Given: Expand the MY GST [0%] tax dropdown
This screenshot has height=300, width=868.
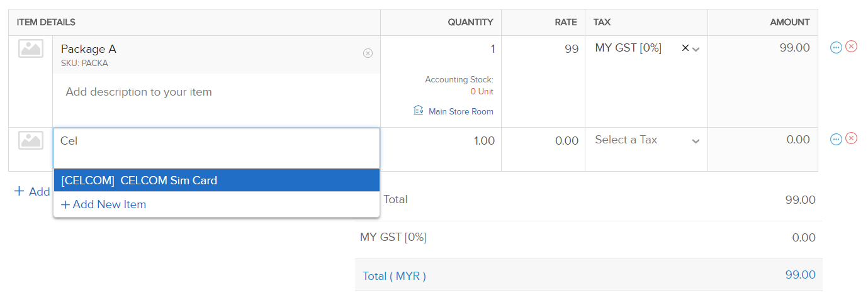Looking at the screenshot, I should (x=696, y=49).
